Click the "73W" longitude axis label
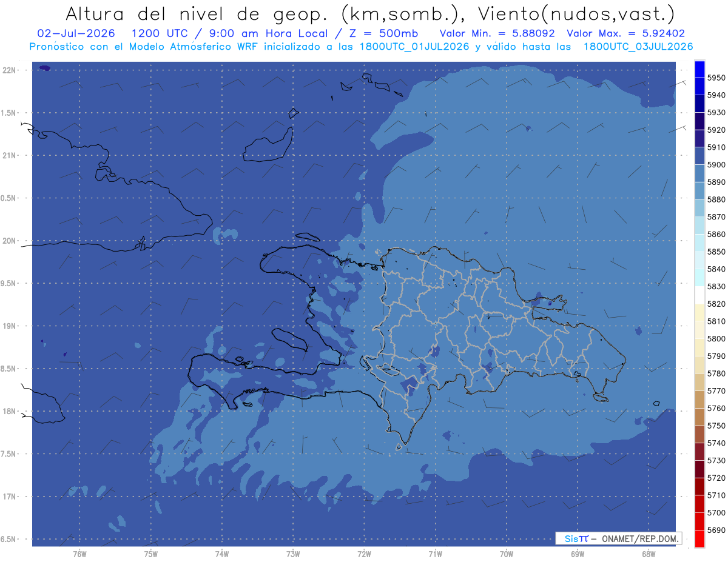This screenshot has width=728, height=562. (x=293, y=554)
